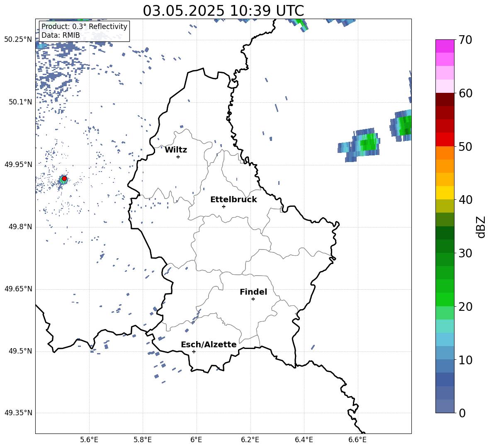This screenshot has height=448, width=491.
Task: Click the Ettelbruck station cross marker
Action: coord(224,206)
